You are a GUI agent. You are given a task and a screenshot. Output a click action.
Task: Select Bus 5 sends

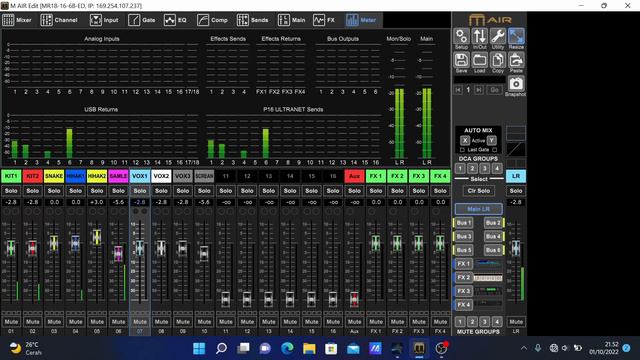(x=463, y=250)
